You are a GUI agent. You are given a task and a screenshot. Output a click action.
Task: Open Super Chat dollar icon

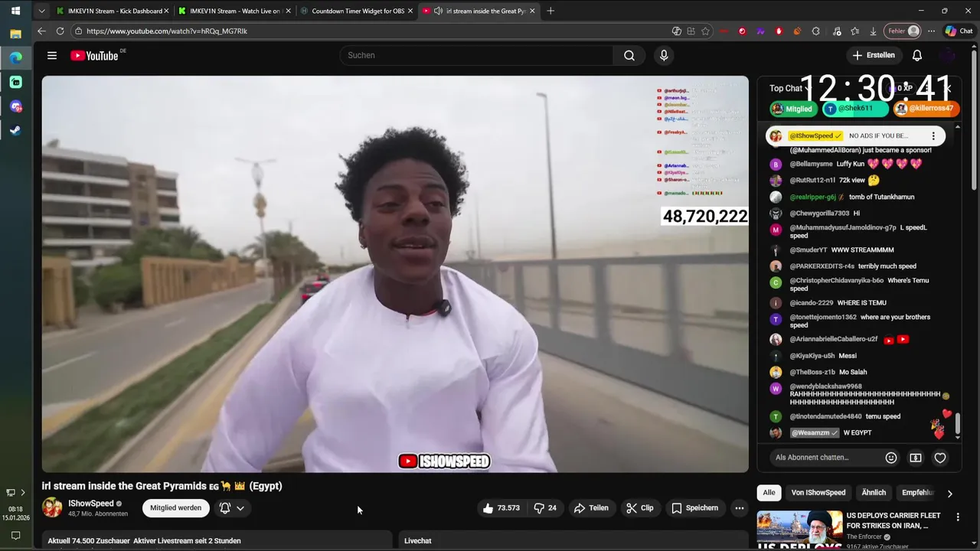click(916, 458)
